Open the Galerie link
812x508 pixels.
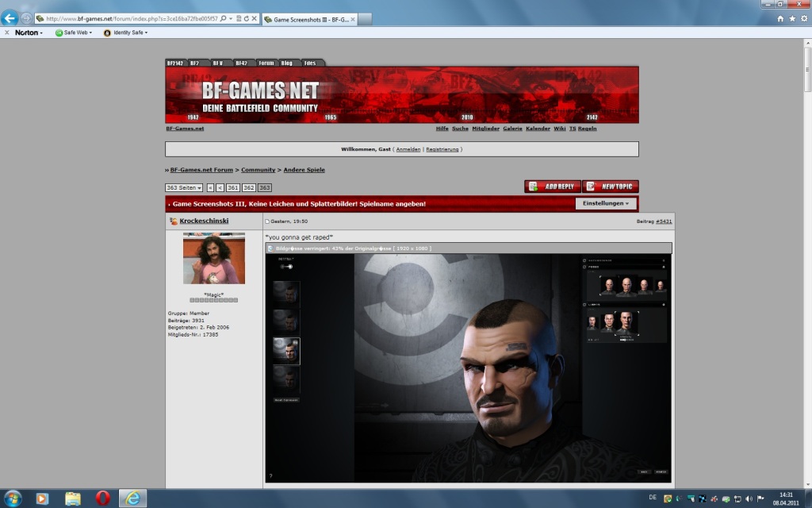(513, 129)
